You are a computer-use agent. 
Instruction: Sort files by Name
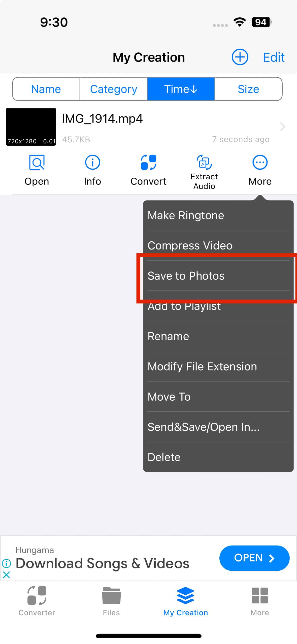[x=46, y=89]
